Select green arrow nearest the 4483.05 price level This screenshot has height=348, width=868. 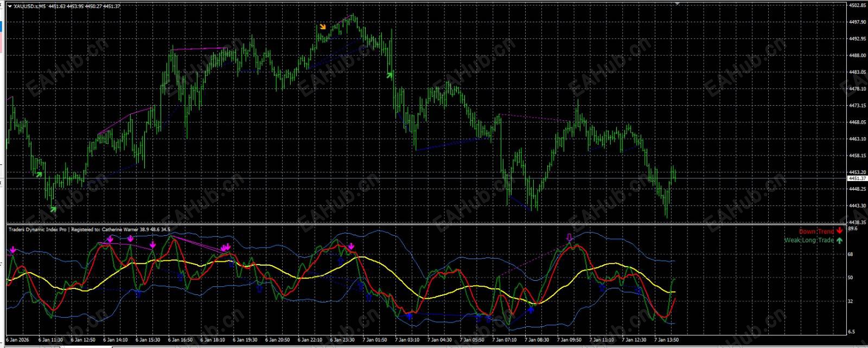pos(389,75)
